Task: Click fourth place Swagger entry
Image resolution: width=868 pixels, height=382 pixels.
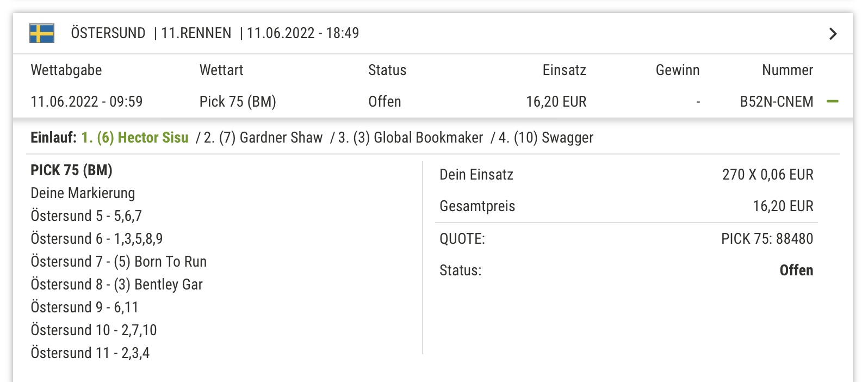Action: click(546, 138)
